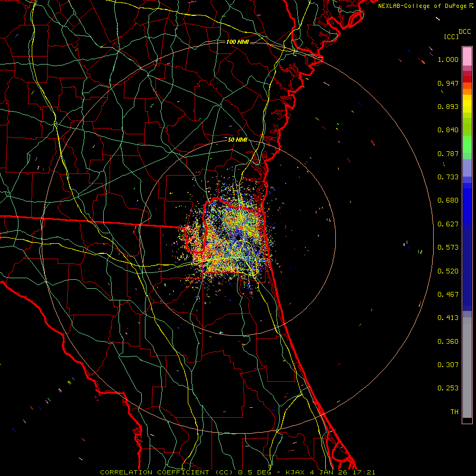Select the 0.840 value on the color scale

tap(448, 130)
